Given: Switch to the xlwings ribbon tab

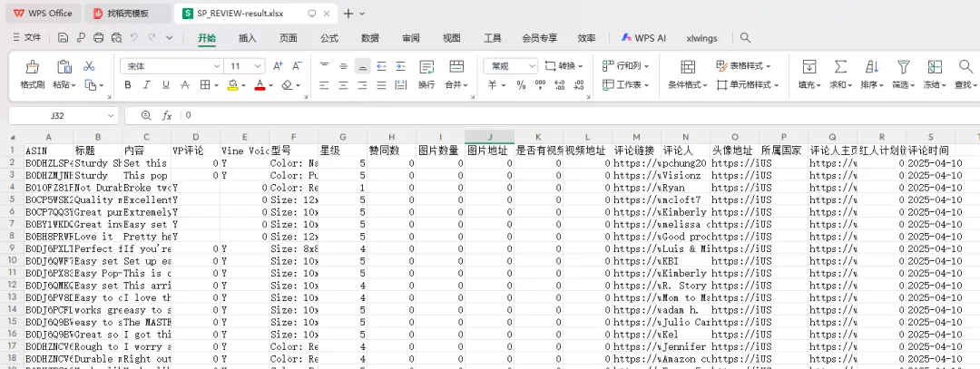Looking at the screenshot, I should click(701, 38).
